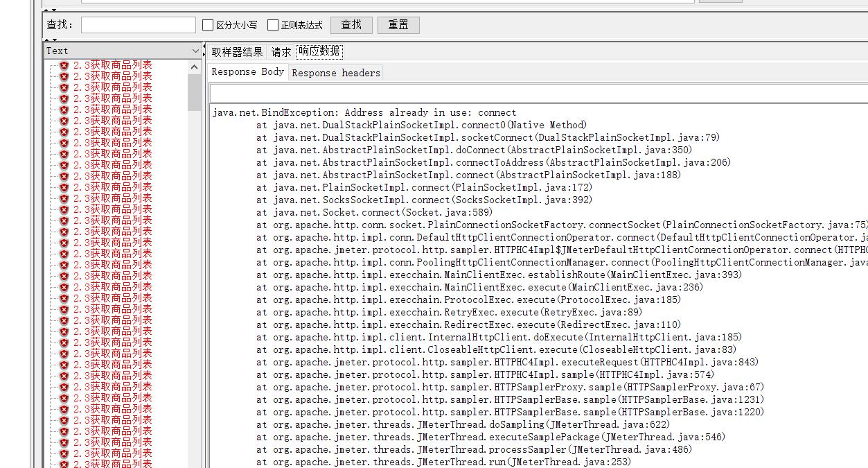Click the PlainSocketImpl.java:172 line
The width and height of the screenshot is (868, 468).
pyautogui.click(x=424, y=187)
